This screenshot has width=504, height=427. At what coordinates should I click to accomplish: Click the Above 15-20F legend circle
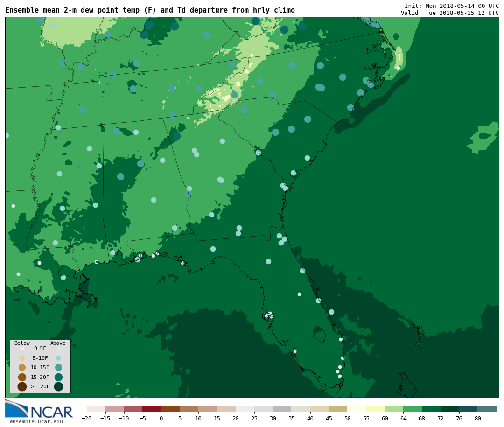pos(58,377)
